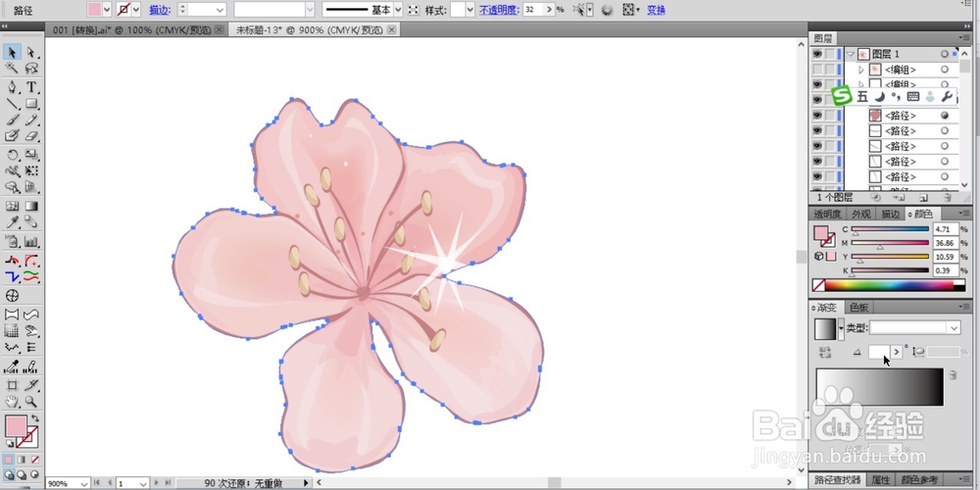Select the Scale tool
The height and width of the screenshot is (490, 980).
pos(31,155)
